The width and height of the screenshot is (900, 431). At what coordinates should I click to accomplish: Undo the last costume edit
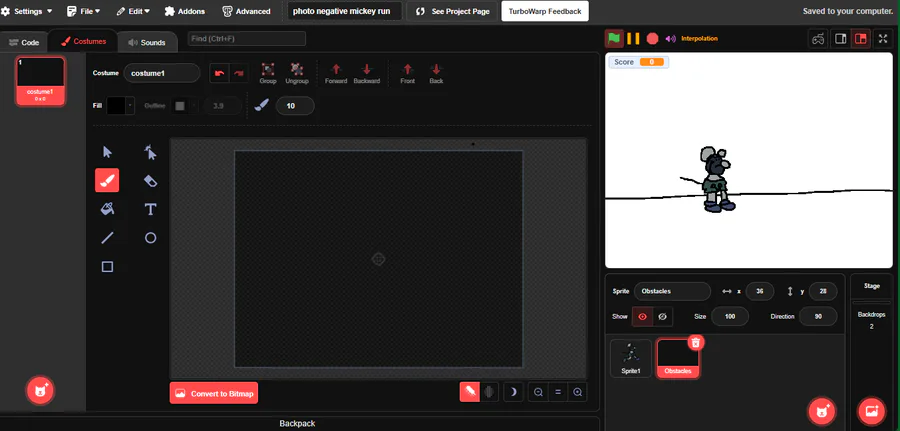click(x=219, y=73)
